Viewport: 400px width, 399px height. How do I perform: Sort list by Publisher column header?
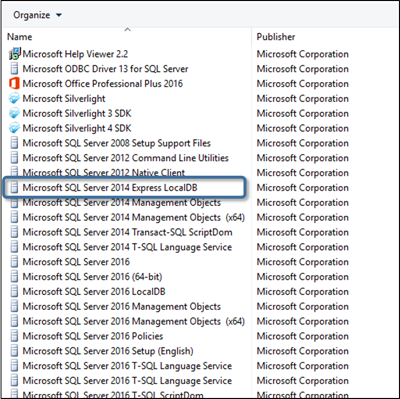[276, 37]
